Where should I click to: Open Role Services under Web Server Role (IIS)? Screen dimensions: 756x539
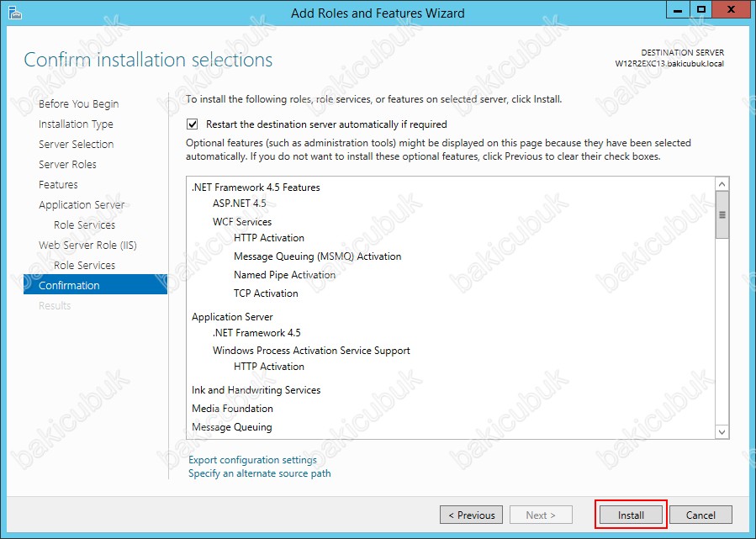84,266
